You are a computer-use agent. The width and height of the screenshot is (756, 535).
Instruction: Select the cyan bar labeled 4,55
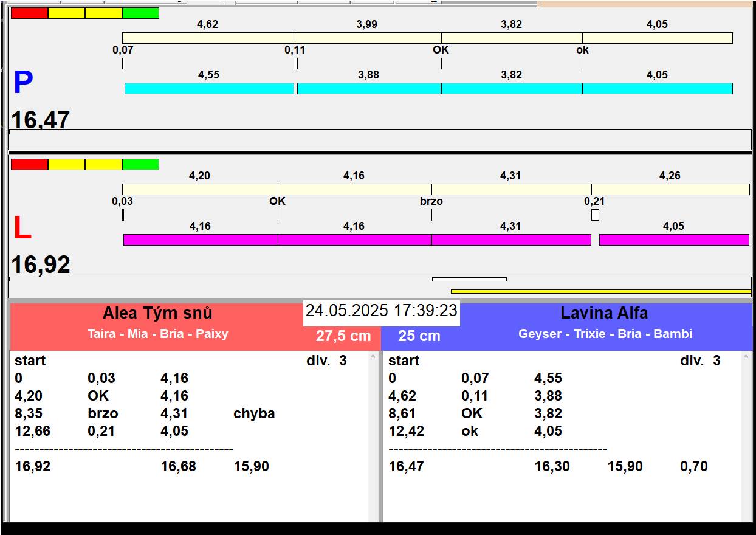[209, 88]
